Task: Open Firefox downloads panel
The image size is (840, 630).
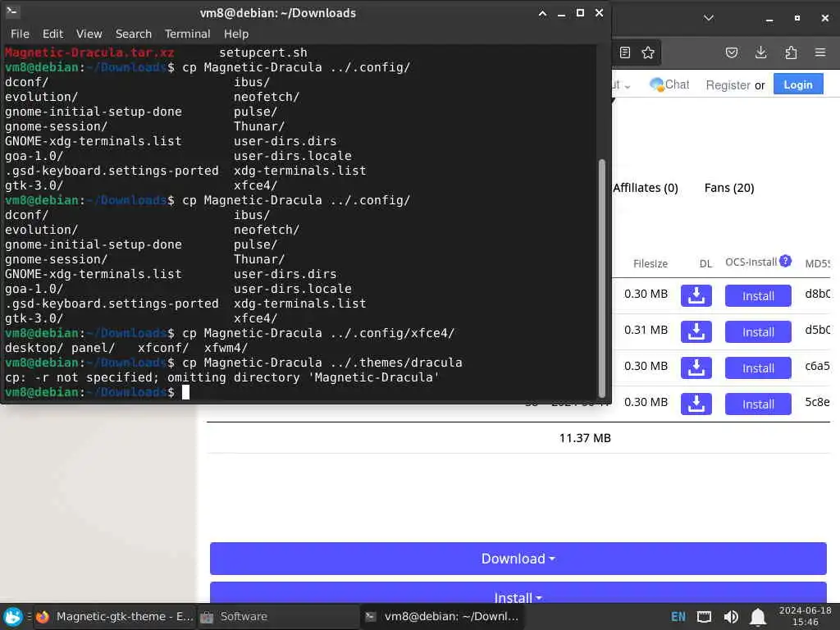Action: point(760,52)
